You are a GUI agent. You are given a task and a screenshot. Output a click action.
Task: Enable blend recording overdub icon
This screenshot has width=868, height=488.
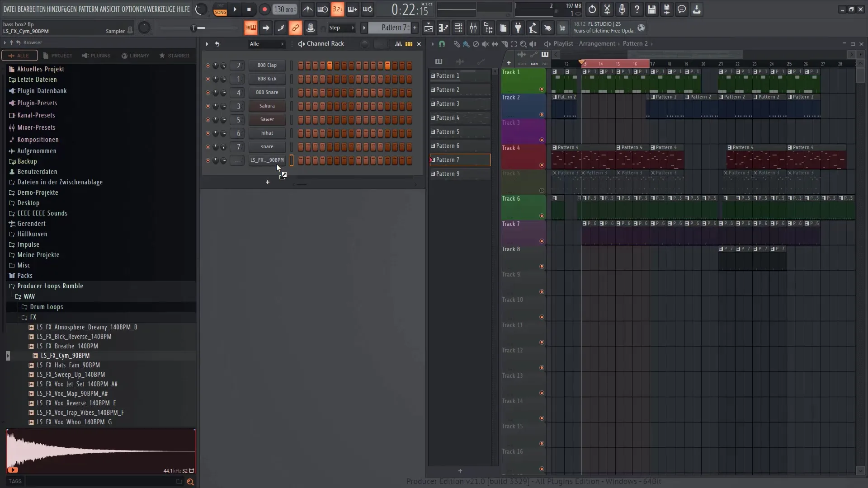pyautogui.click(x=352, y=9)
